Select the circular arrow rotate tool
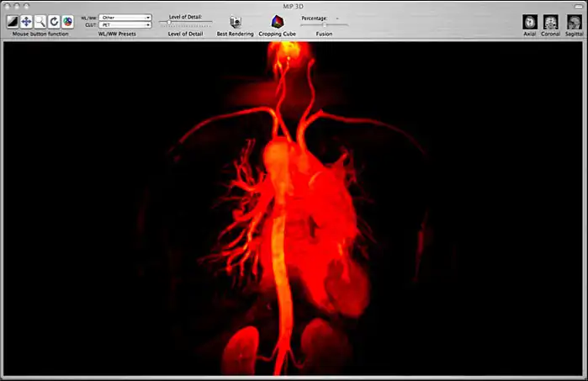The width and height of the screenshot is (588, 381). (54, 22)
